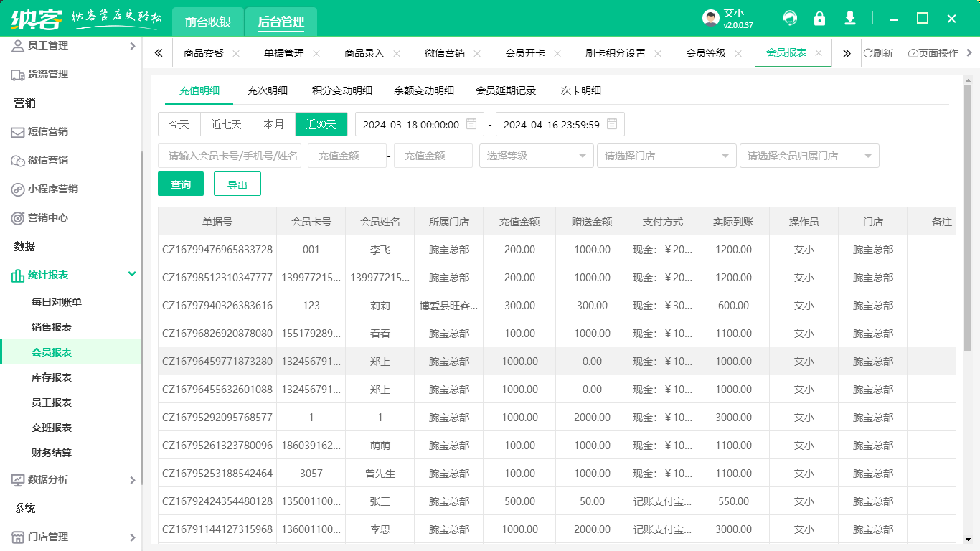
Task: Click the 查询 query button
Action: 181,184
